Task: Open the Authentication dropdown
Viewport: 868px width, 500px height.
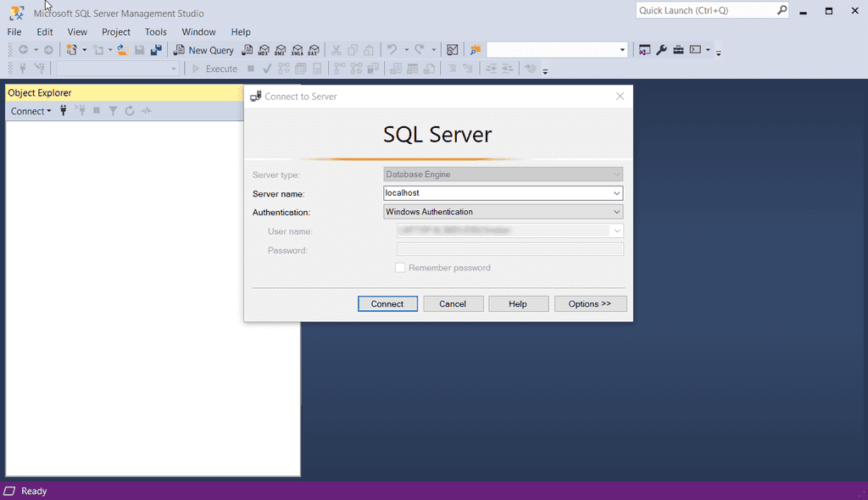Action: click(x=618, y=211)
